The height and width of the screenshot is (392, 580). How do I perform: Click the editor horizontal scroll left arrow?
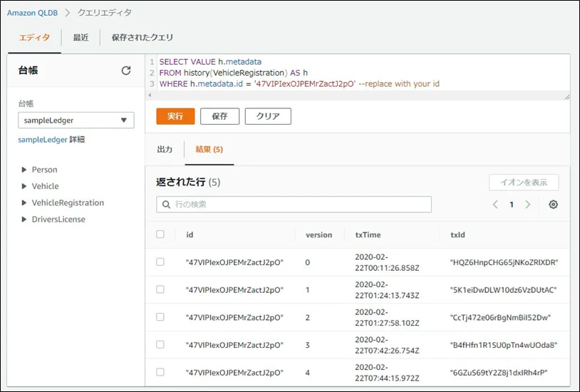coord(150,95)
